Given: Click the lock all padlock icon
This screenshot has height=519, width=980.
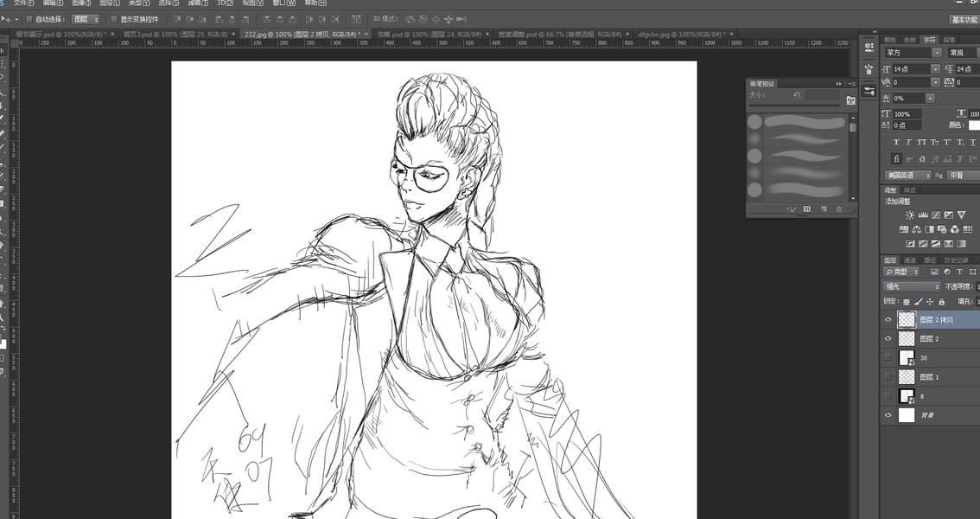Looking at the screenshot, I should click(942, 302).
